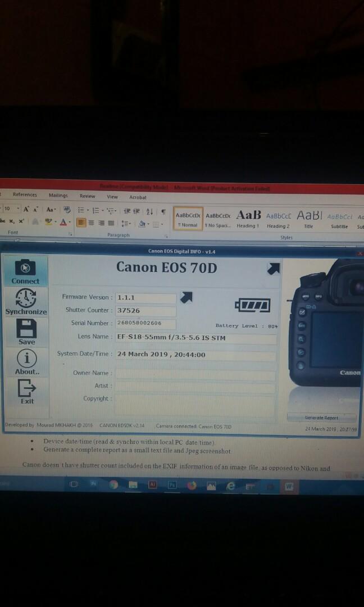The height and width of the screenshot is (607, 364).
Task: Select Heading 1 style in Word
Action: click(248, 219)
